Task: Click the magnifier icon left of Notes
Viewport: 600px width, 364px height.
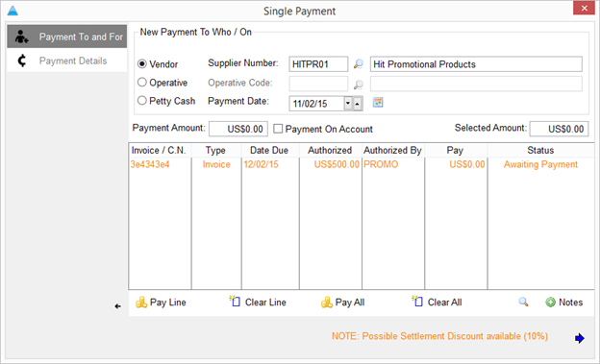Action: (x=523, y=303)
